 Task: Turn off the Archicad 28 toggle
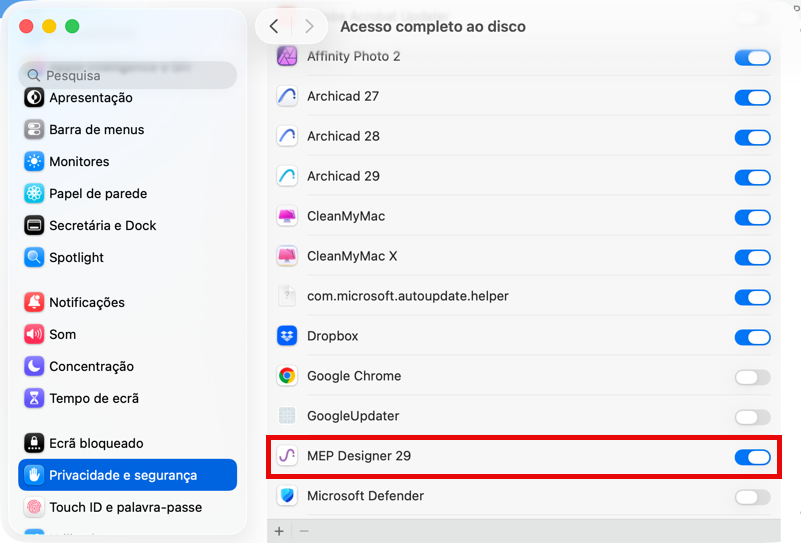752,137
